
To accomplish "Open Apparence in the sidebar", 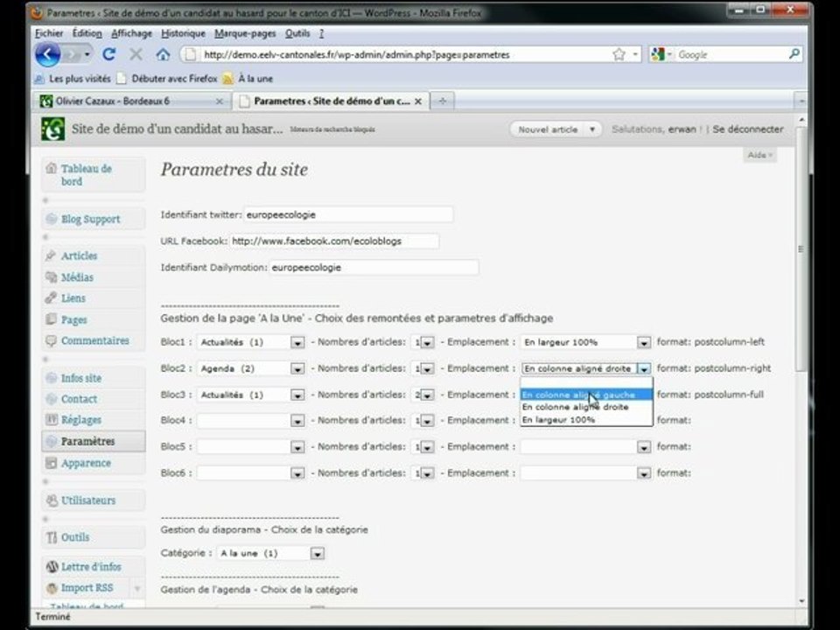I will point(94,463).
